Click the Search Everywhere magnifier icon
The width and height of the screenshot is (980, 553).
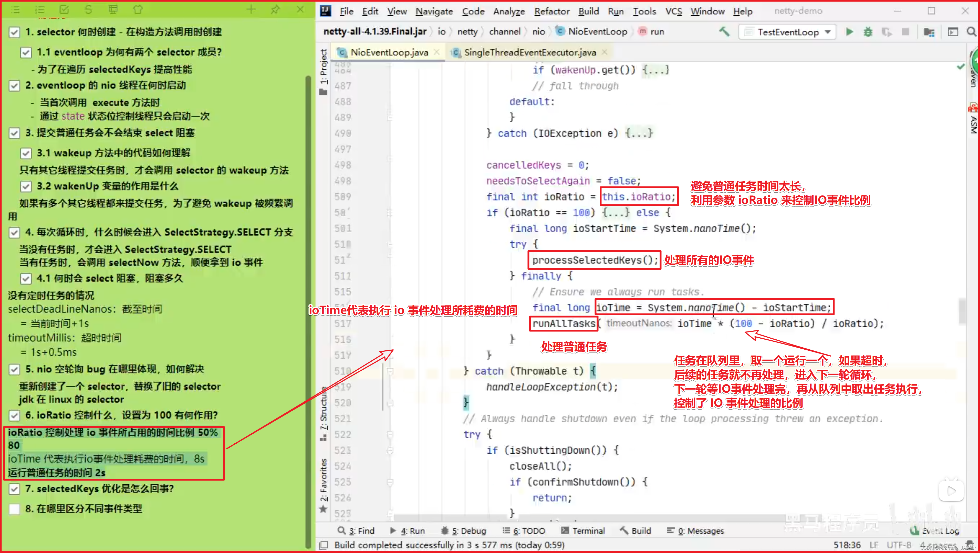pyautogui.click(x=971, y=32)
